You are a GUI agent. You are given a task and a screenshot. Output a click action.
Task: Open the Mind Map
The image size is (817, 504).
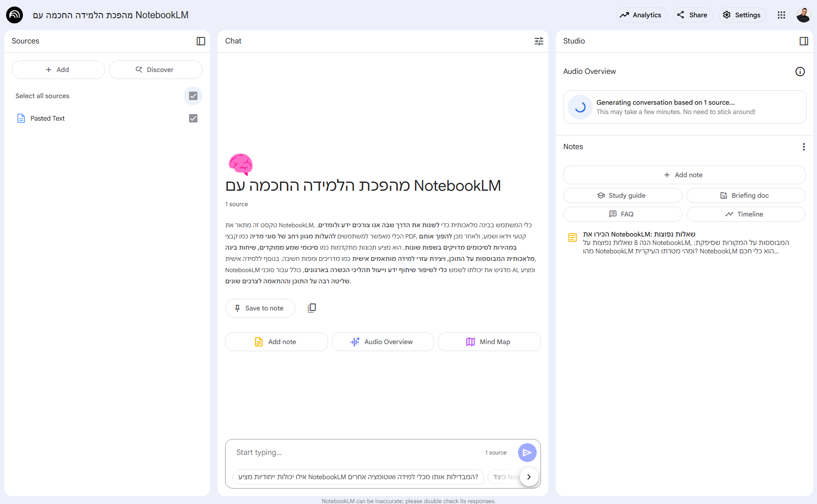(489, 342)
